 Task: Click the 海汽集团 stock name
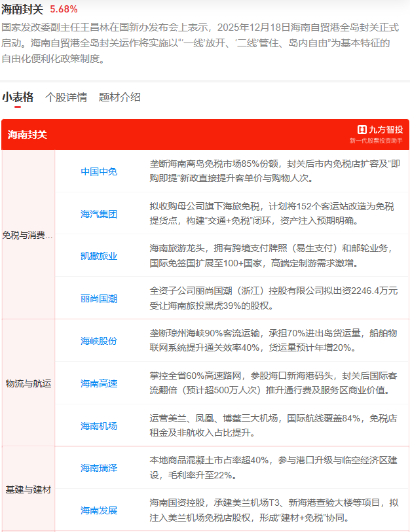pyautogui.click(x=99, y=214)
